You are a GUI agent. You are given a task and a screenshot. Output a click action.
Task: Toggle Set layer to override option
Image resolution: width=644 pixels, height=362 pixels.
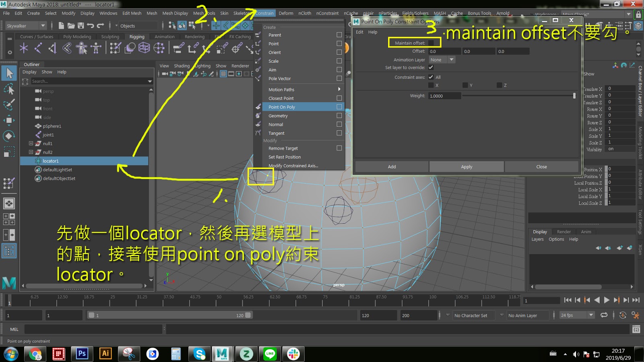pos(431,68)
